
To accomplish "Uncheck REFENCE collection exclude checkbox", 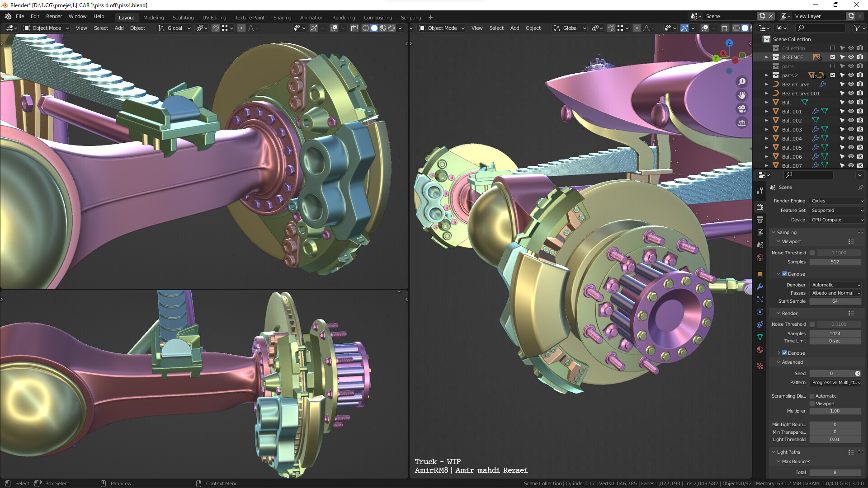I will tap(833, 57).
